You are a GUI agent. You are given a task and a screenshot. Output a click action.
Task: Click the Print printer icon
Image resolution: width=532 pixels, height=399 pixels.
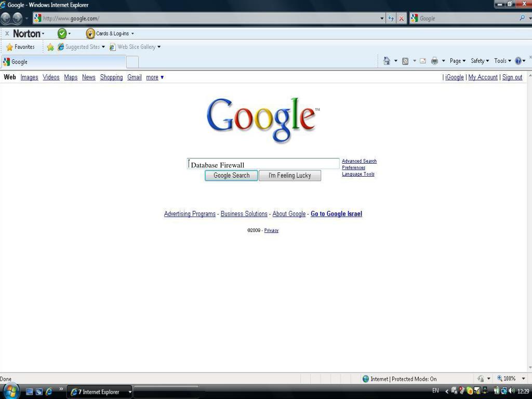[434, 61]
